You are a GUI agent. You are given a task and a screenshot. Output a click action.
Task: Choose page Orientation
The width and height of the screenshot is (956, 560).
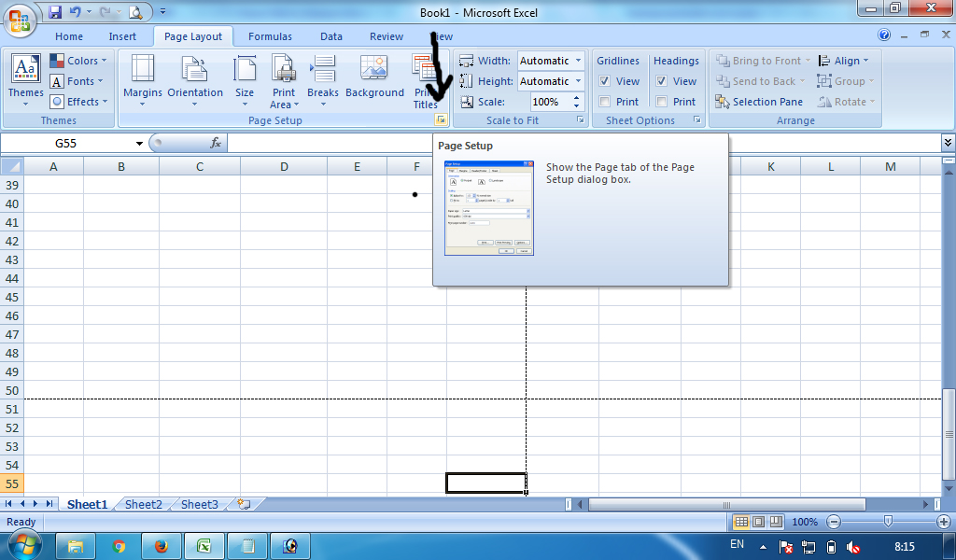coord(195,80)
